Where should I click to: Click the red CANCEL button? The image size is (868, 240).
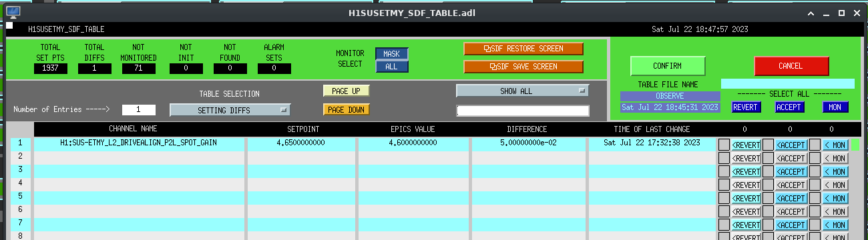pyautogui.click(x=791, y=66)
